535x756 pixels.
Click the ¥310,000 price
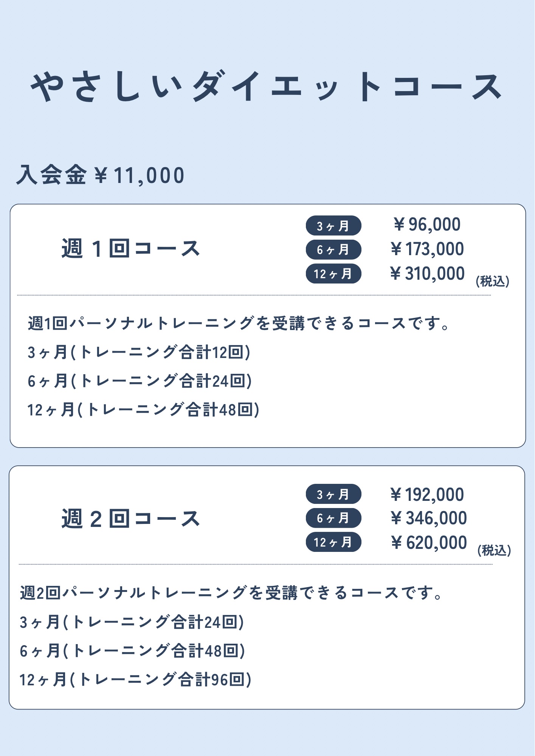[427, 274]
